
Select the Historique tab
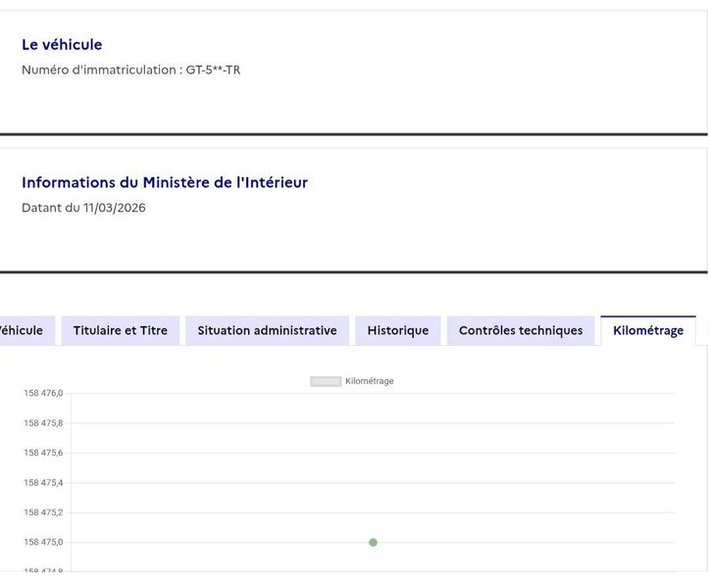398,330
